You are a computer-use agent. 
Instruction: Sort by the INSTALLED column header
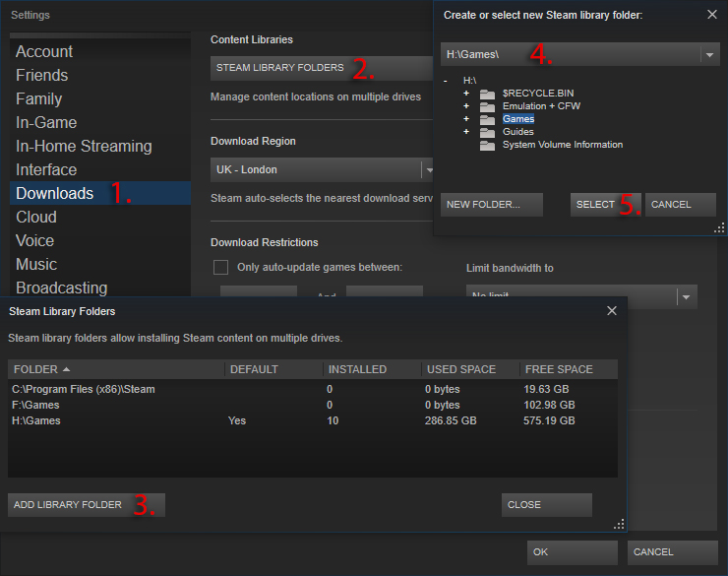click(x=372, y=370)
